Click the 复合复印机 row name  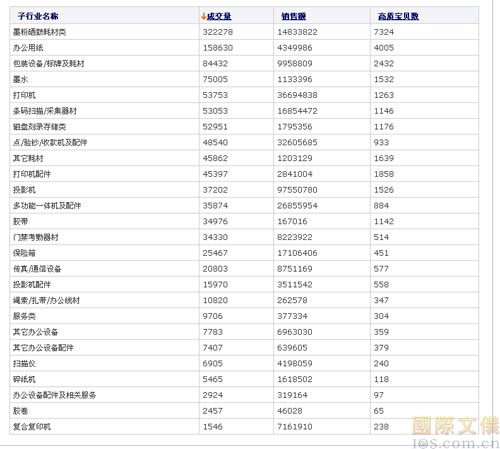click(x=32, y=427)
